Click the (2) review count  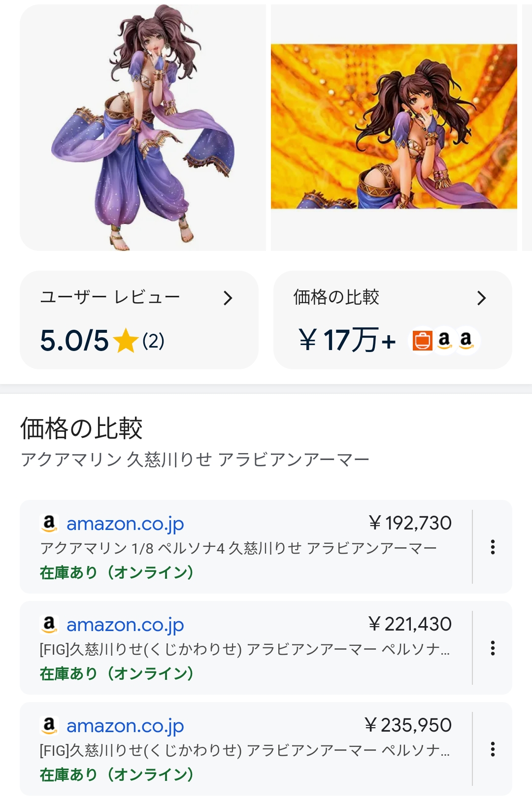point(153,341)
